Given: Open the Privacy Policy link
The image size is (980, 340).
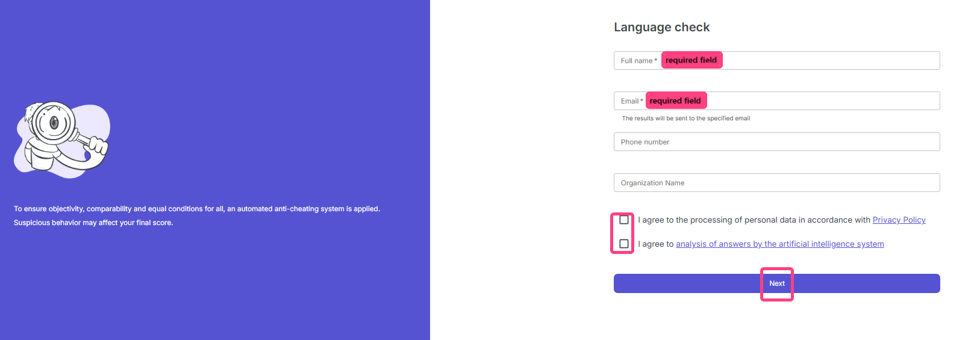Looking at the screenshot, I should 899,220.
